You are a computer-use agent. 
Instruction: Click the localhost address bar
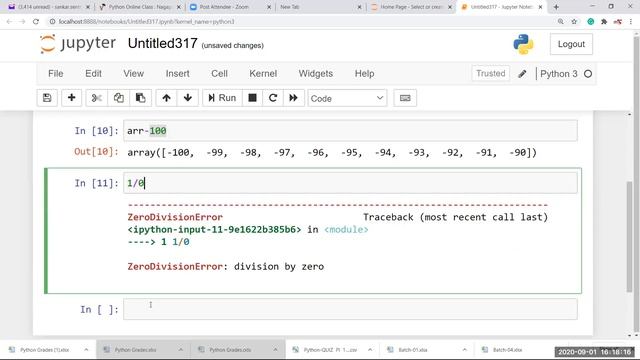click(x=302, y=22)
